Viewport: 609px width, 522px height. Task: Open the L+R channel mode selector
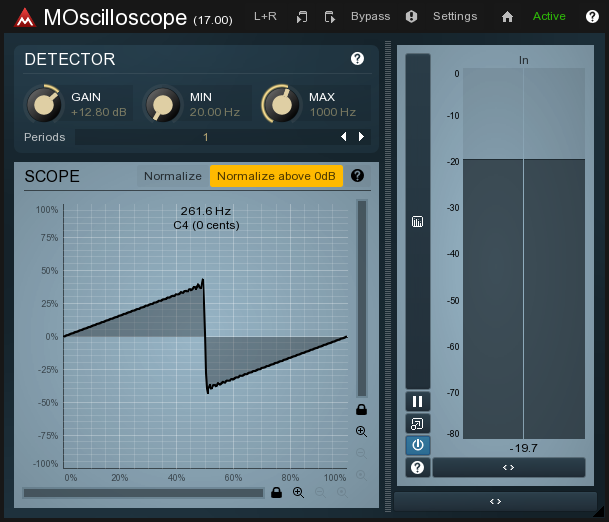click(x=265, y=16)
